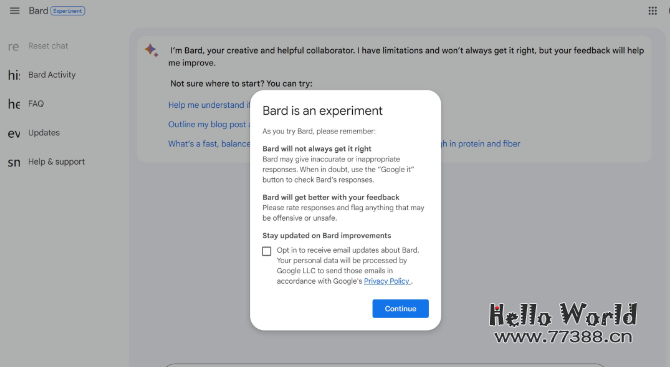The image size is (670, 367).
Task: Click 'Bard will get better with your feedback'
Action: (331, 197)
